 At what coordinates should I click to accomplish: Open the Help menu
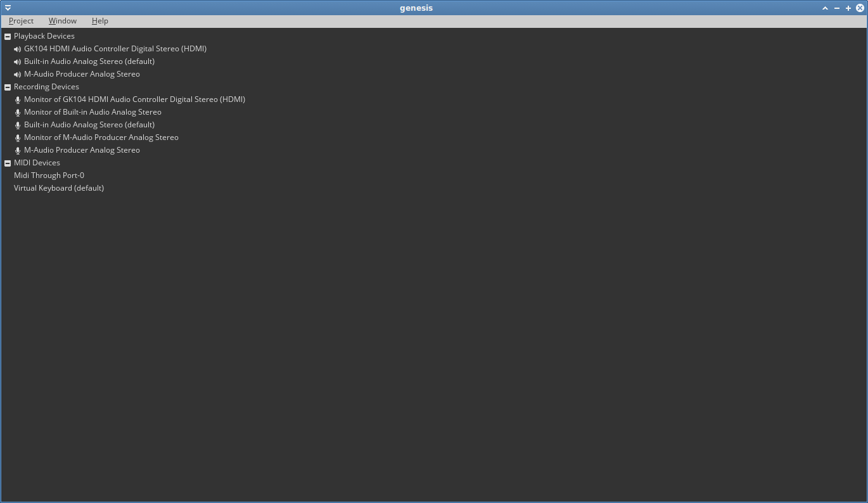(100, 21)
